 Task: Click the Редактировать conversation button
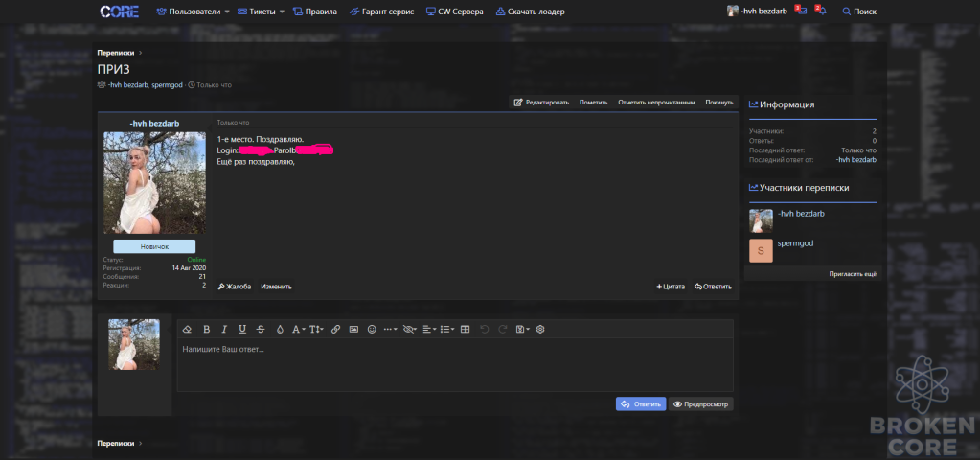[541, 103]
